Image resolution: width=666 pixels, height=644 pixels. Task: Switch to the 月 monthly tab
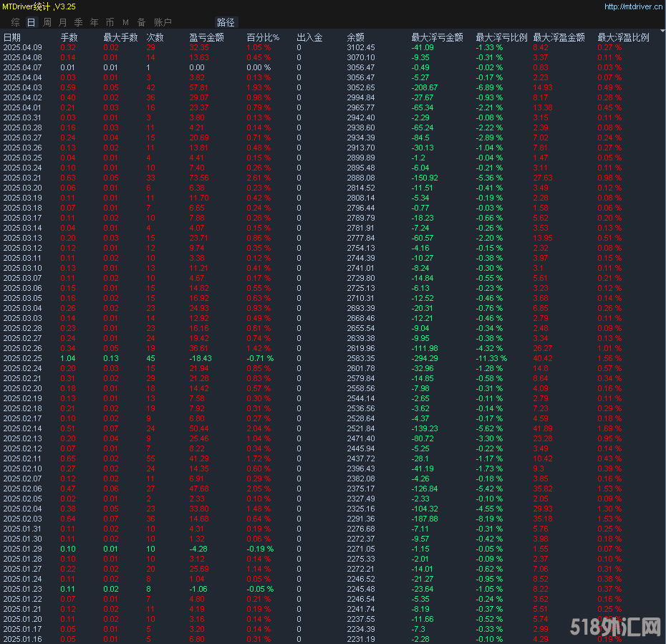point(63,22)
